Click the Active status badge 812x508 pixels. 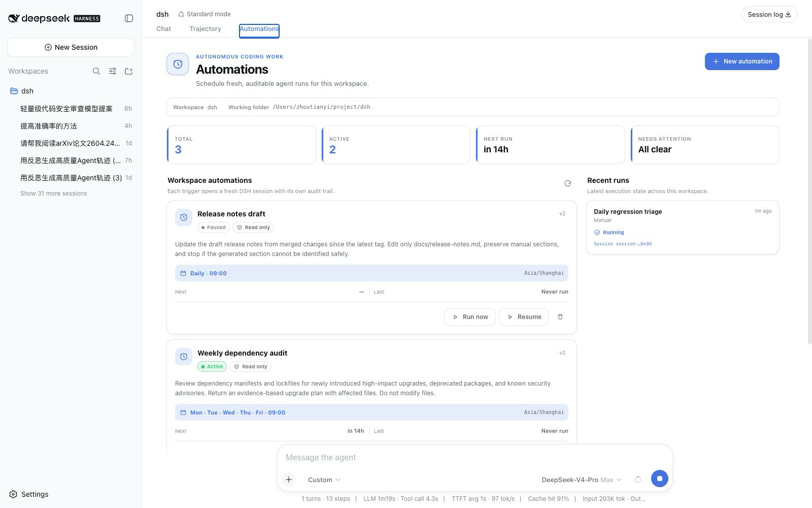[x=212, y=367]
